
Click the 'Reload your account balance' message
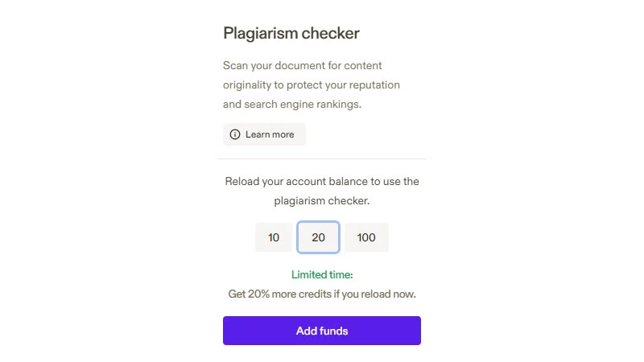click(322, 191)
